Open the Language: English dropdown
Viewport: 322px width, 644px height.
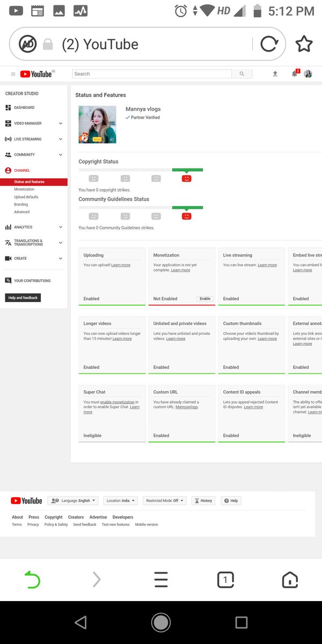point(73,501)
